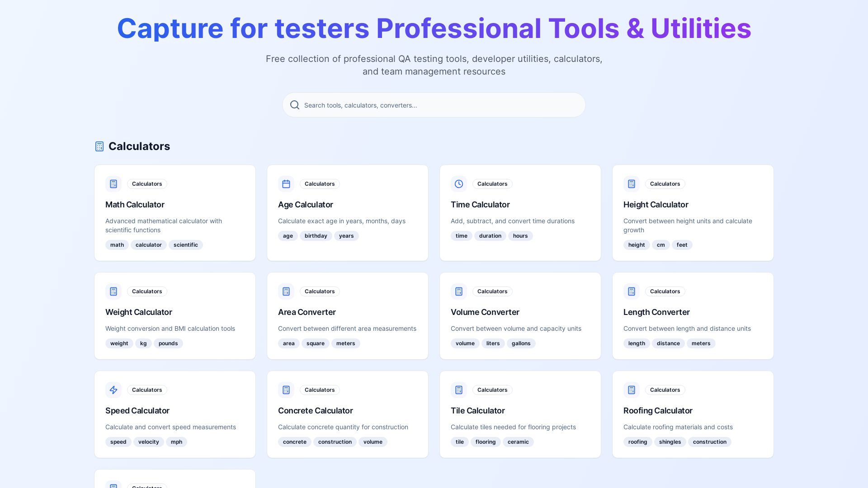
Task: Click the calculator icon on Tile Calculator card
Action: 458,390
